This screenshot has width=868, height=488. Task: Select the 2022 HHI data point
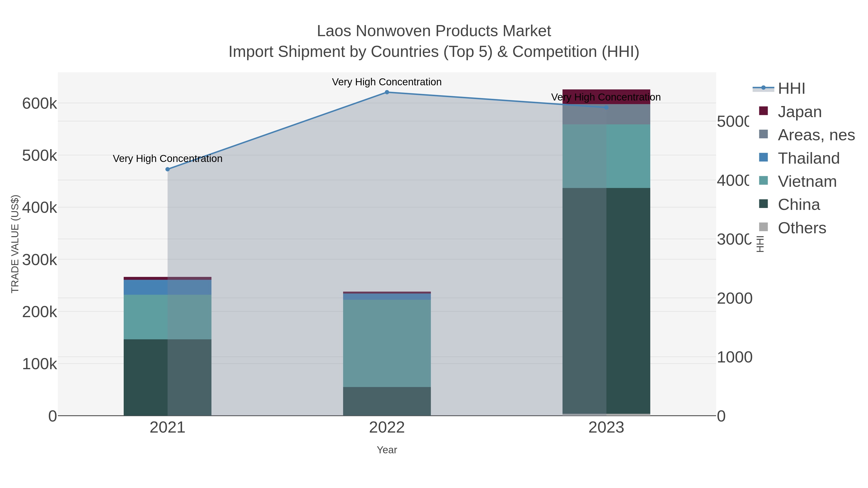(x=387, y=92)
